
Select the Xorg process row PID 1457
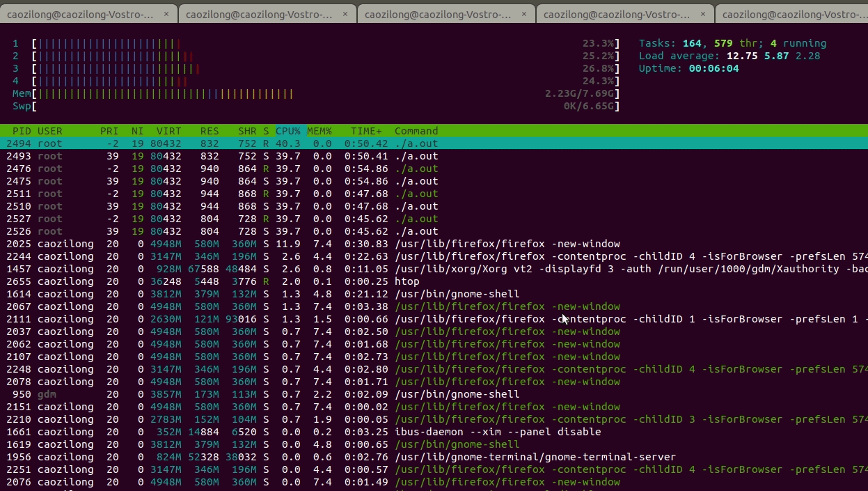[434, 269]
